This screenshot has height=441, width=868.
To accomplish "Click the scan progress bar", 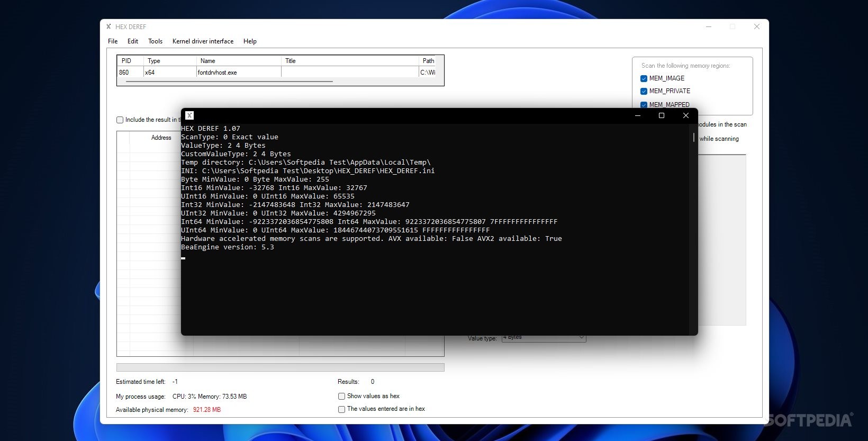I will 280,367.
